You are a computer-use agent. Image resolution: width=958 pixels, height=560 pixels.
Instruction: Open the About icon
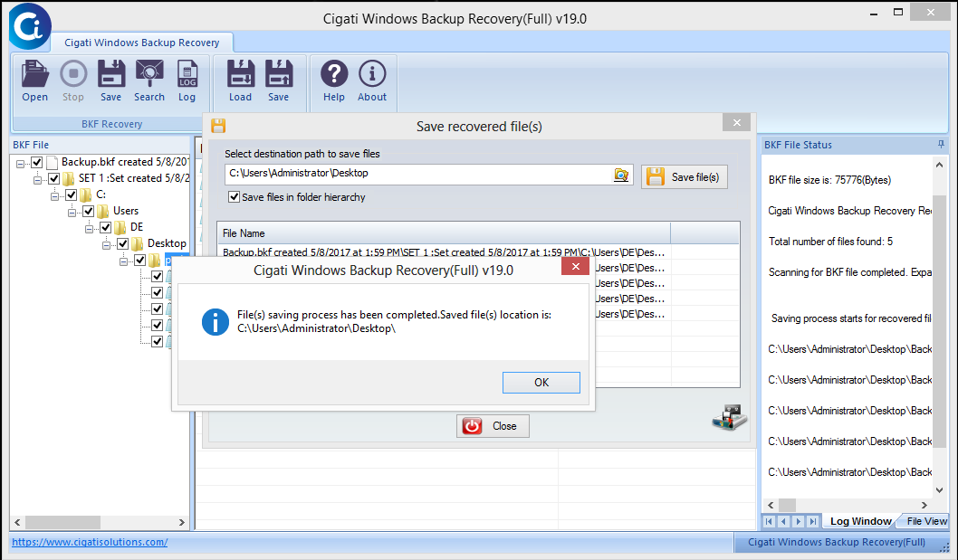coord(372,81)
